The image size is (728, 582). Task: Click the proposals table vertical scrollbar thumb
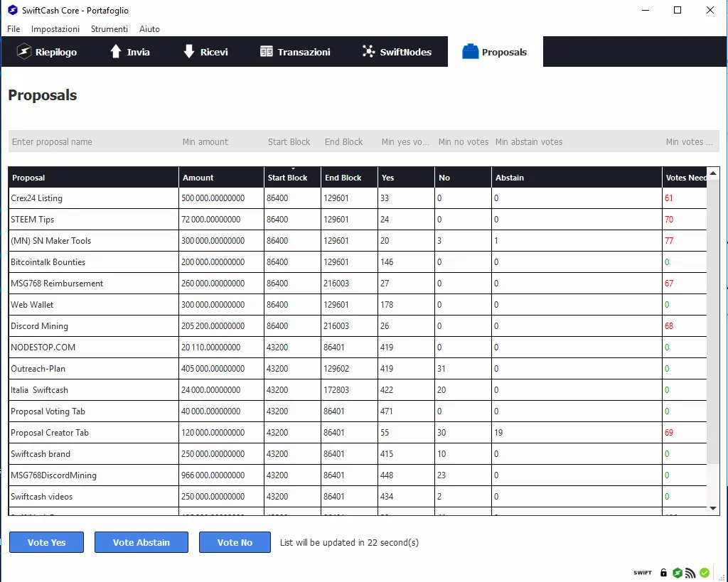(713, 321)
